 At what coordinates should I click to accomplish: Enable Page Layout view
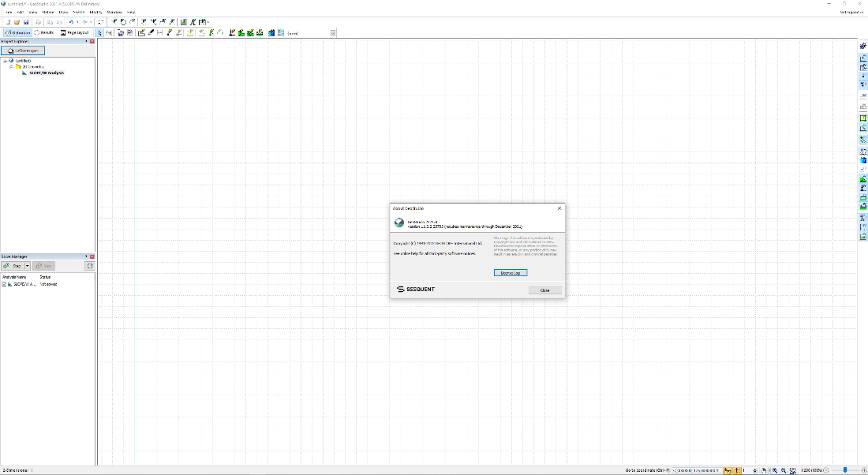pos(76,32)
